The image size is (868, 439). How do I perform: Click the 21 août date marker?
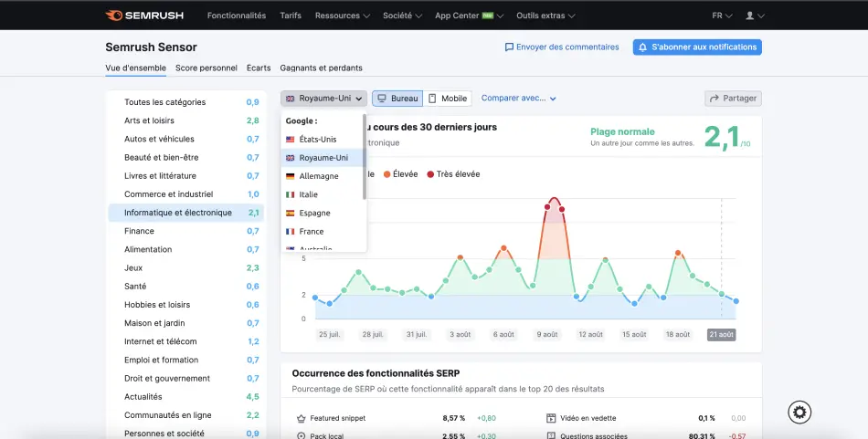pos(721,335)
